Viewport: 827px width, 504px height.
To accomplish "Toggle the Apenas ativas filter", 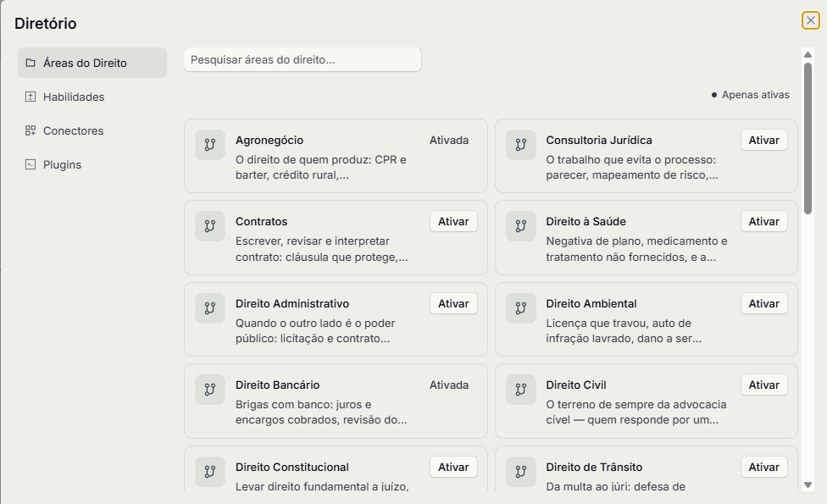I will (750, 95).
